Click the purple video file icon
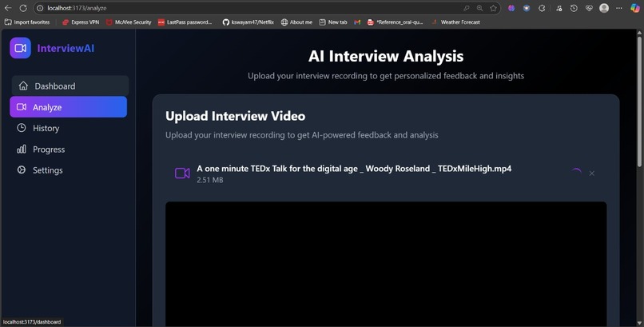This screenshot has height=327, width=644. 182,173
